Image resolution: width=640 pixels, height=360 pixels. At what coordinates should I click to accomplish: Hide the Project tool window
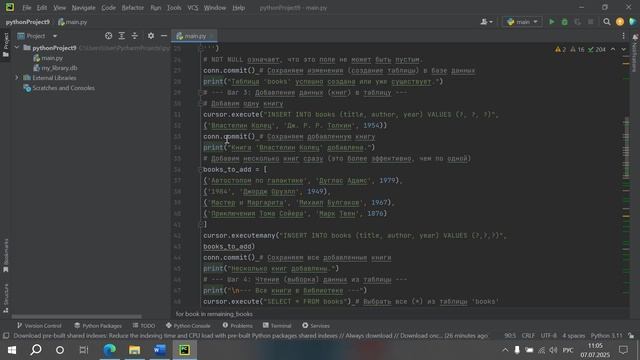pos(164,36)
